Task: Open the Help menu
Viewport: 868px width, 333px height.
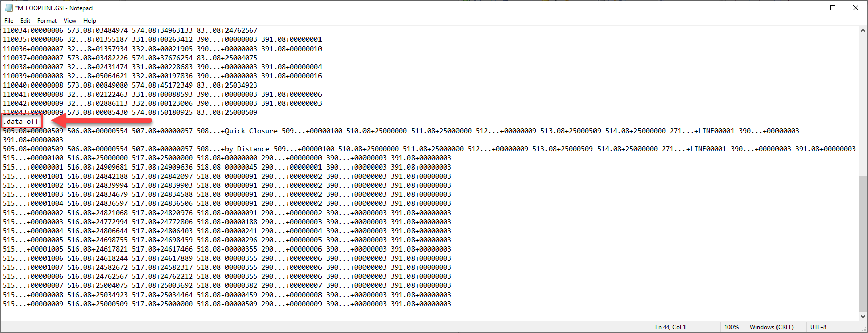Action: point(89,21)
